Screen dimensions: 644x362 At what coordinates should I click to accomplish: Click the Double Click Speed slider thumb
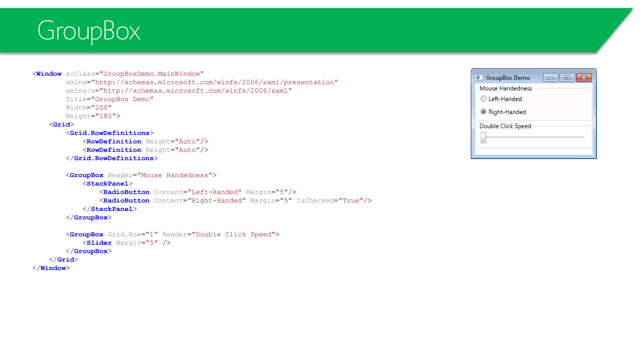coord(483,137)
